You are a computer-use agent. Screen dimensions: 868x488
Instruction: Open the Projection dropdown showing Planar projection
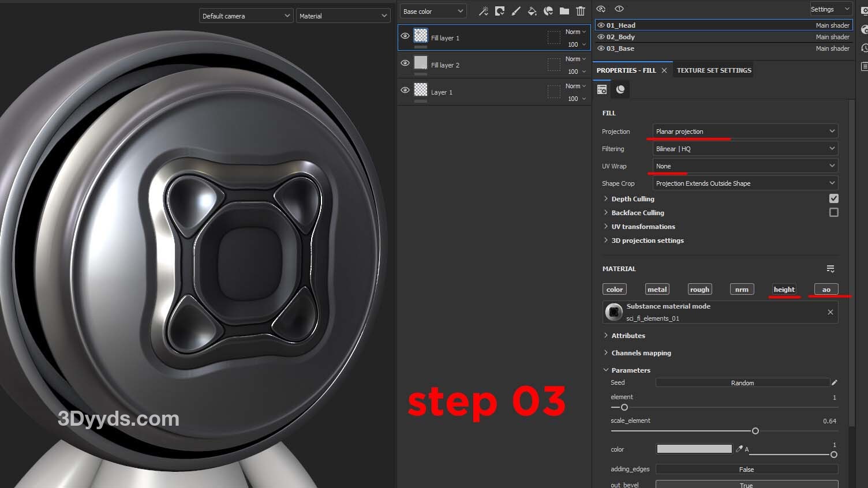[x=745, y=132]
